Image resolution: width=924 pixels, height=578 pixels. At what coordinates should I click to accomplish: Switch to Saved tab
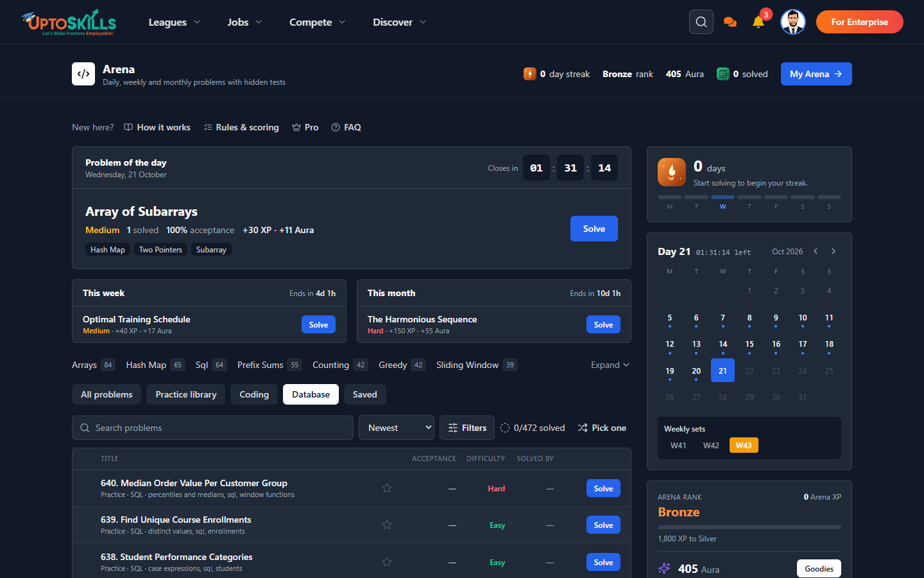(x=365, y=394)
